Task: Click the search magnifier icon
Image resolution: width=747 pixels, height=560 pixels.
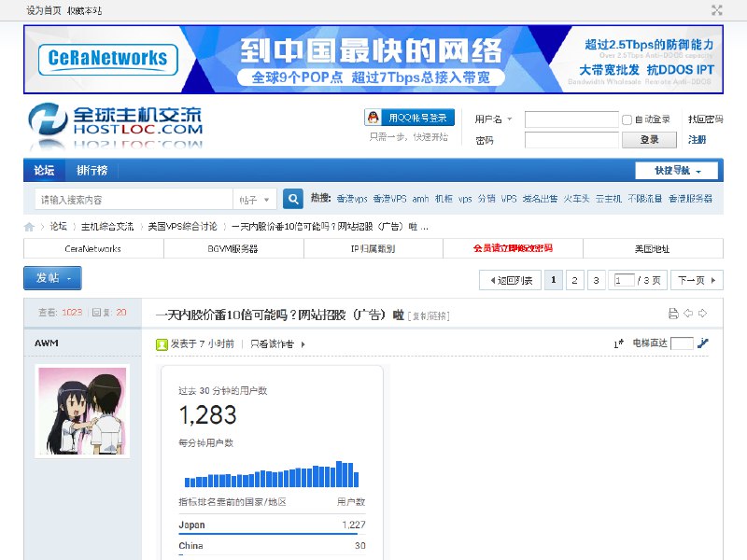Action: click(293, 200)
